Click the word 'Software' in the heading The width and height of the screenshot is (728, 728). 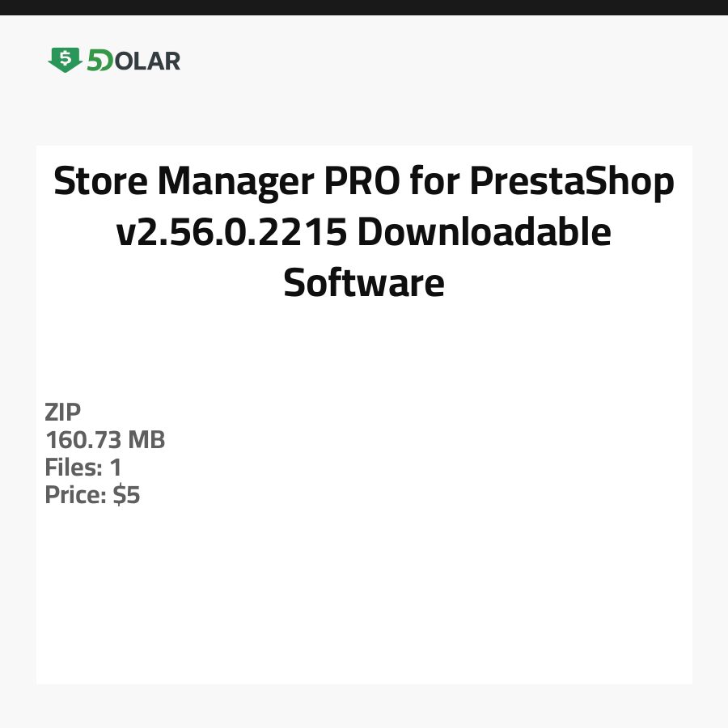tap(363, 283)
